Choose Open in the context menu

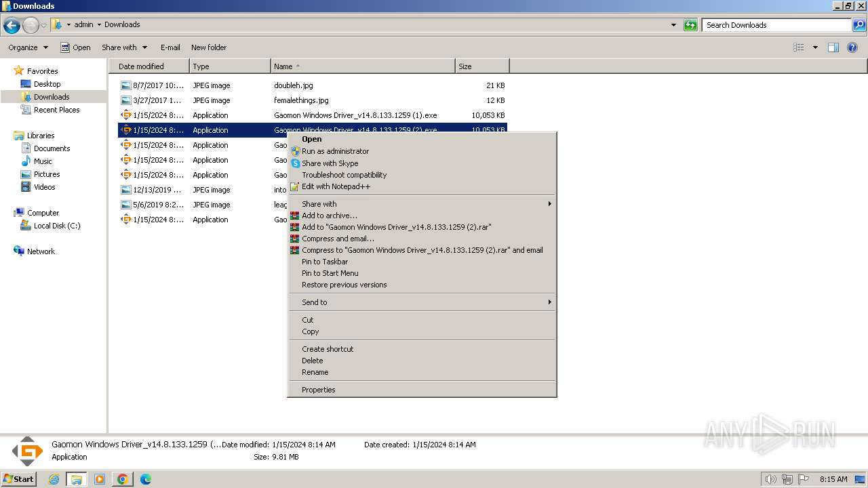click(x=422, y=139)
